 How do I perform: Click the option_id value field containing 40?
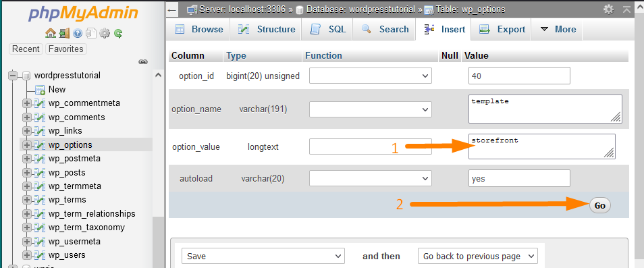[x=519, y=76]
